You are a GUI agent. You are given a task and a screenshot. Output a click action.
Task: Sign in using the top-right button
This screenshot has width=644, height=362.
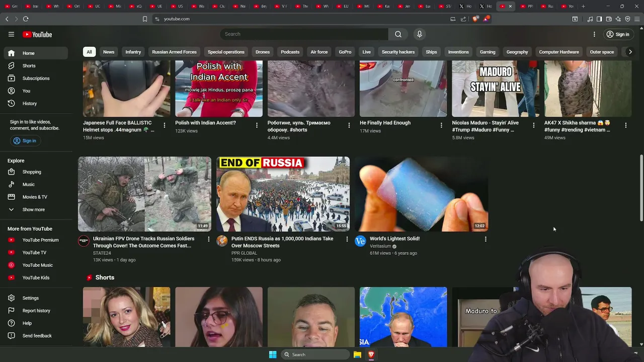coord(618,34)
